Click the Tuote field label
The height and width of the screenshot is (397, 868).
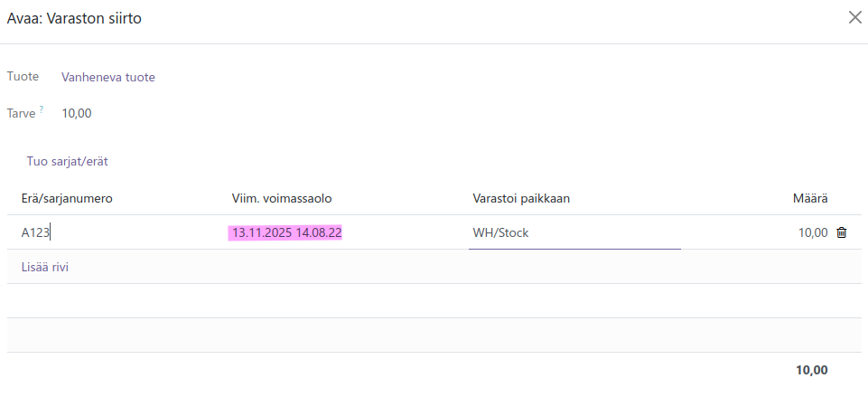click(23, 77)
